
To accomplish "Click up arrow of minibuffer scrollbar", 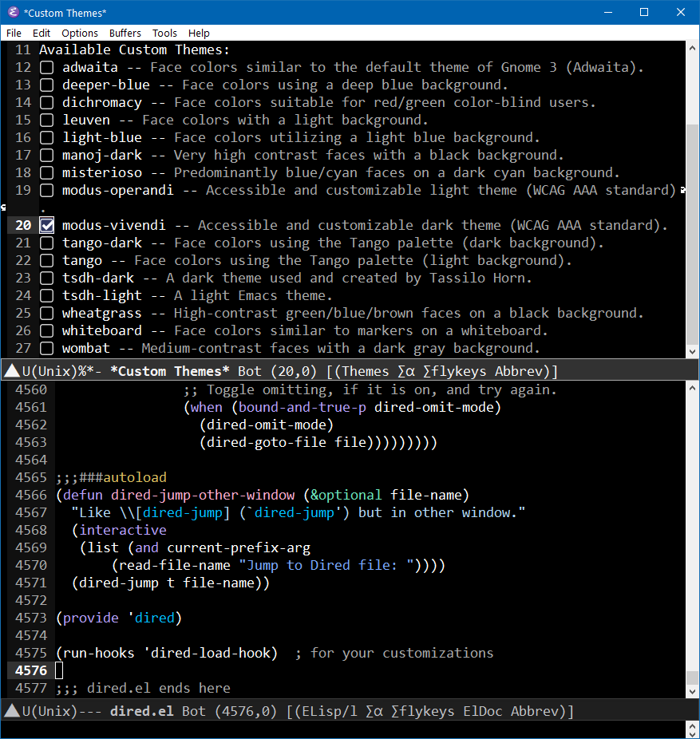I will [x=692, y=725].
